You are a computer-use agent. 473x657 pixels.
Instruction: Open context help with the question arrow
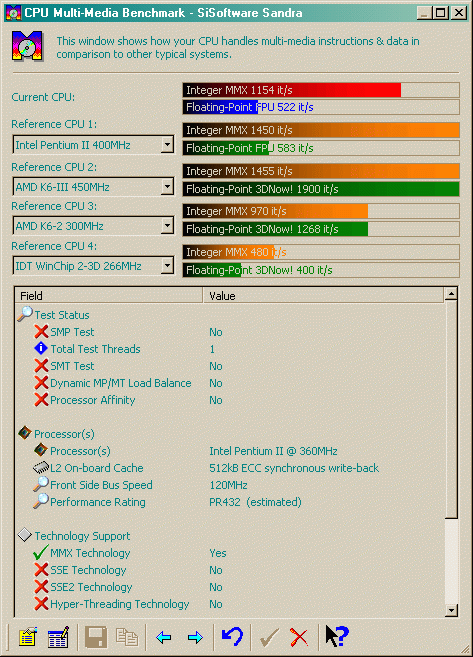click(337, 636)
